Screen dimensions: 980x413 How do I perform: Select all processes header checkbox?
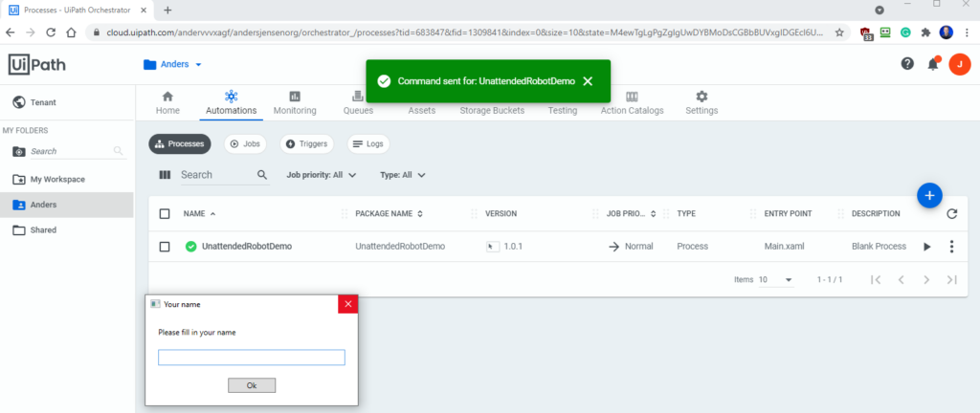[165, 214]
